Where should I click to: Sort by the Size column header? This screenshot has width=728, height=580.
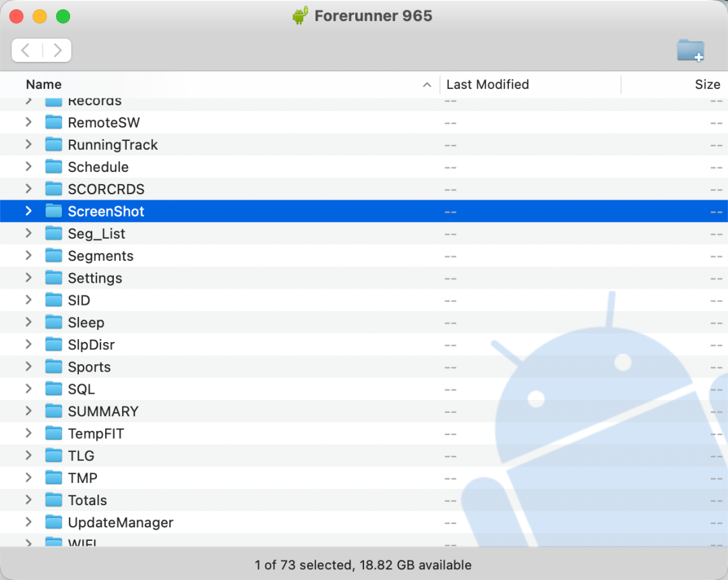tap(707, 84)
